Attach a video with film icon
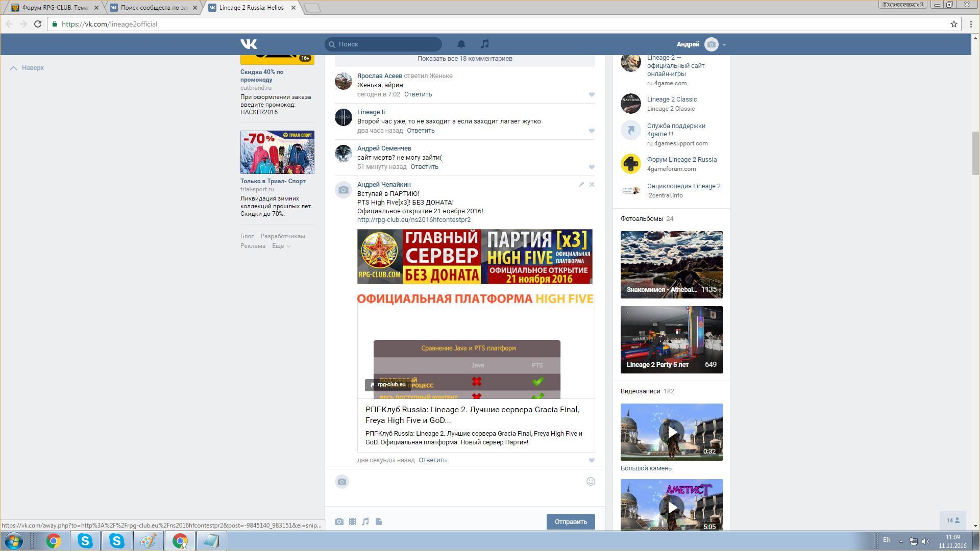 352,521
